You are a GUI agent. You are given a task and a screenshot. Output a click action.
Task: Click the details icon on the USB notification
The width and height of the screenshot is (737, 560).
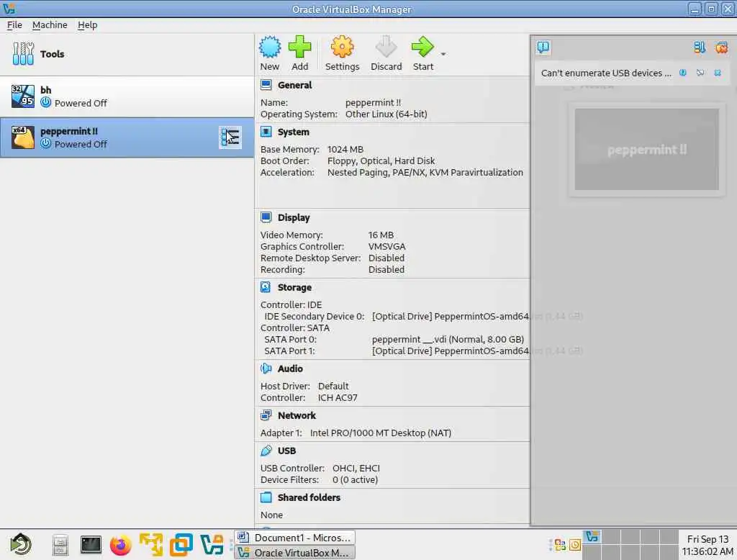700,73
